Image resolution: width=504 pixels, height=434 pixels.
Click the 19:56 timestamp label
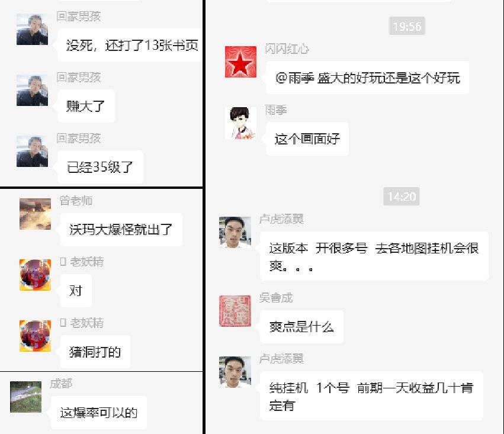pyautogui.click(x=407, y=26)
